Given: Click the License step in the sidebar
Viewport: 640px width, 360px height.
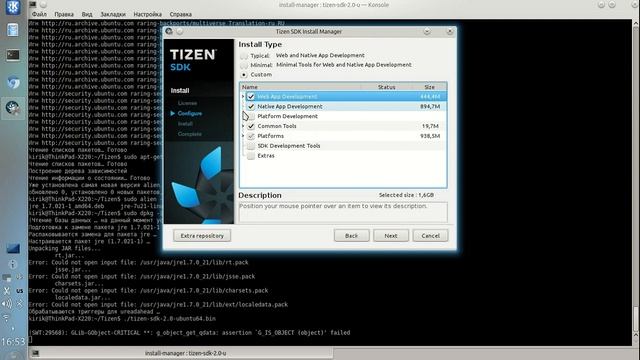Looking at the screenshot, I should [x=187, y=103].
